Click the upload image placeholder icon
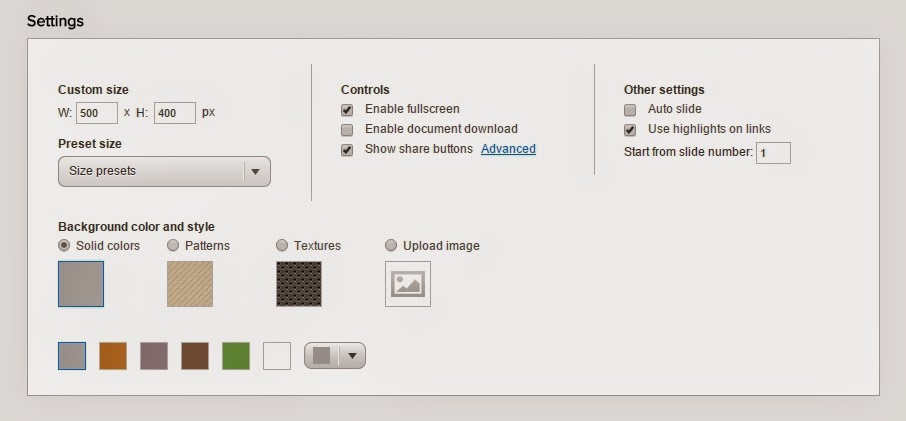The width and height of the screenshot is (906, 421). point(408,284)
